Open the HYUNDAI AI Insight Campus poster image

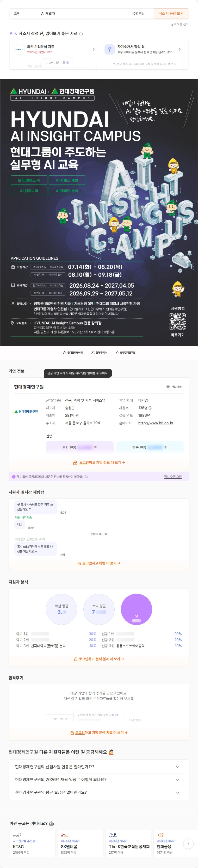pos(99,212)
